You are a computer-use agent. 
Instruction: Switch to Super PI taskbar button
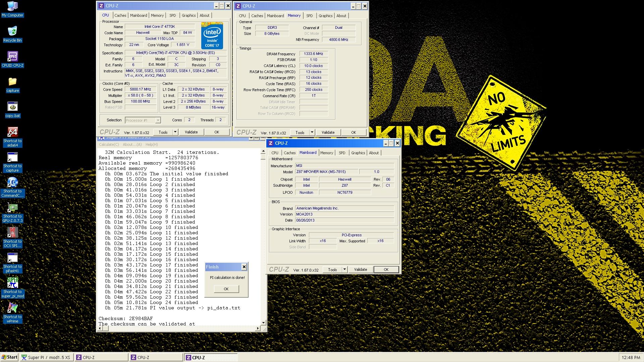tap(46, 357)
